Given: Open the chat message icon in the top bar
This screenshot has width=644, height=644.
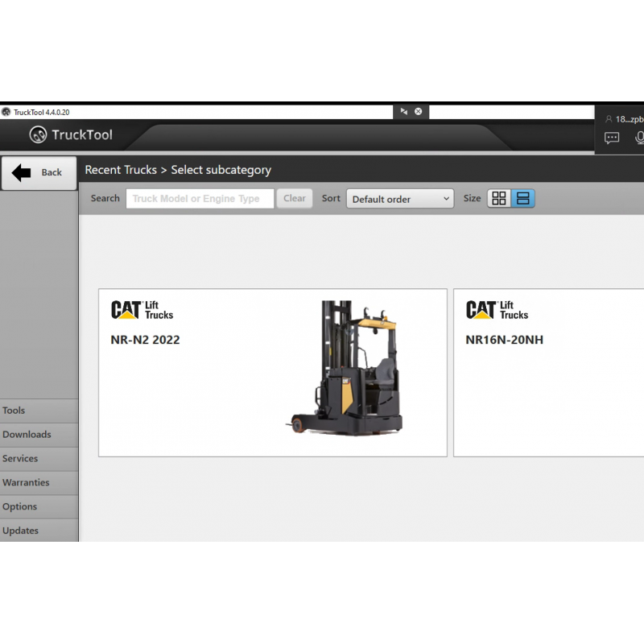Looking at the screenshot, I should [612, 138].
